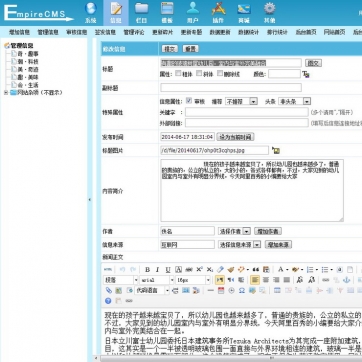Click the title color picker icon
The image size is (362, 362).
pos(306,74)
